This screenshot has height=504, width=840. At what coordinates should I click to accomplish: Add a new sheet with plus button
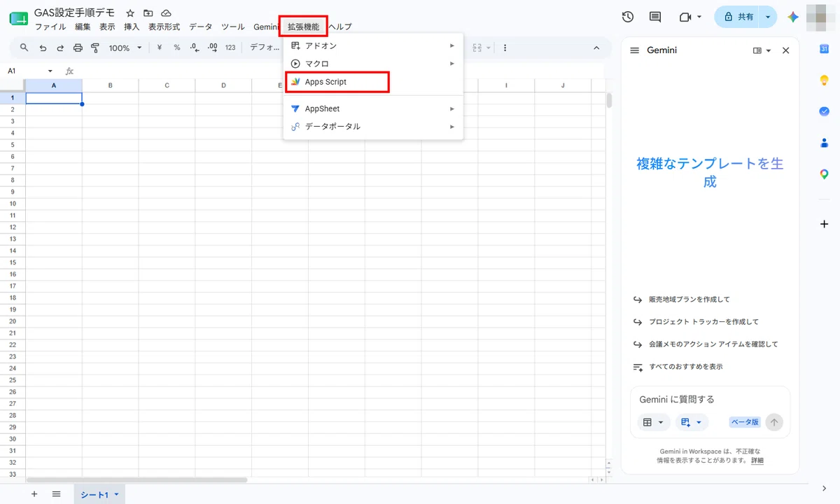pos(34,493)
